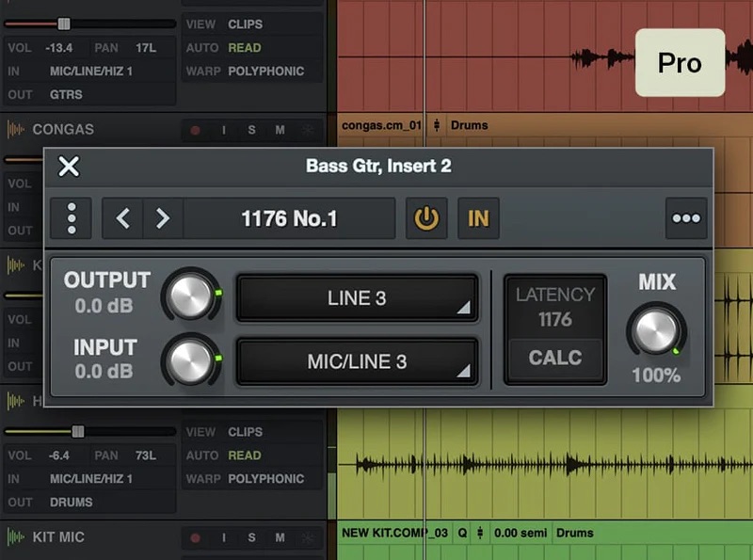The image size is (753, 560).
Task: Select the KIT MIC track name
Action: [58, 537]
